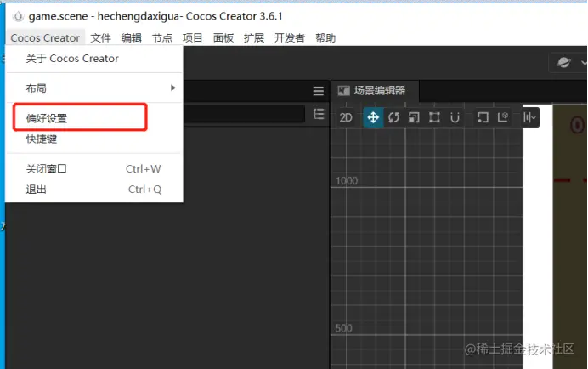Click the planet preview platform icon
The height and width of the screenshot is (369, 588).
pyautogui.click(x=563, y=62)
